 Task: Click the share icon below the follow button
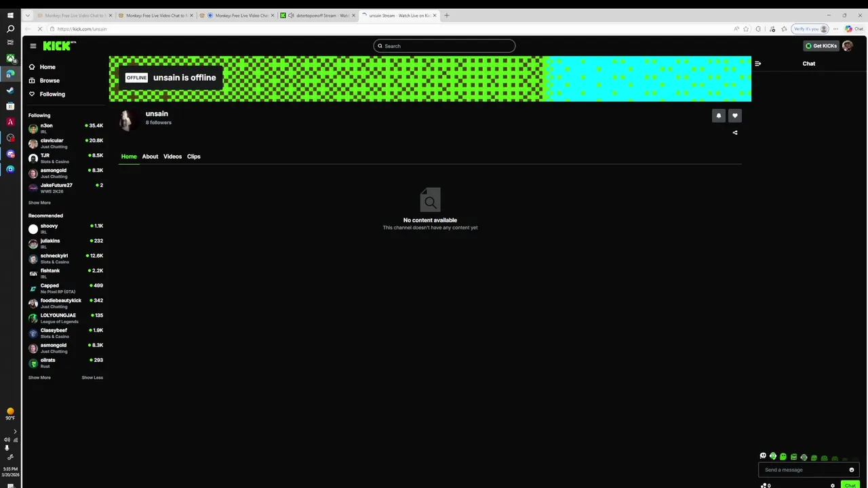(735, 133)
